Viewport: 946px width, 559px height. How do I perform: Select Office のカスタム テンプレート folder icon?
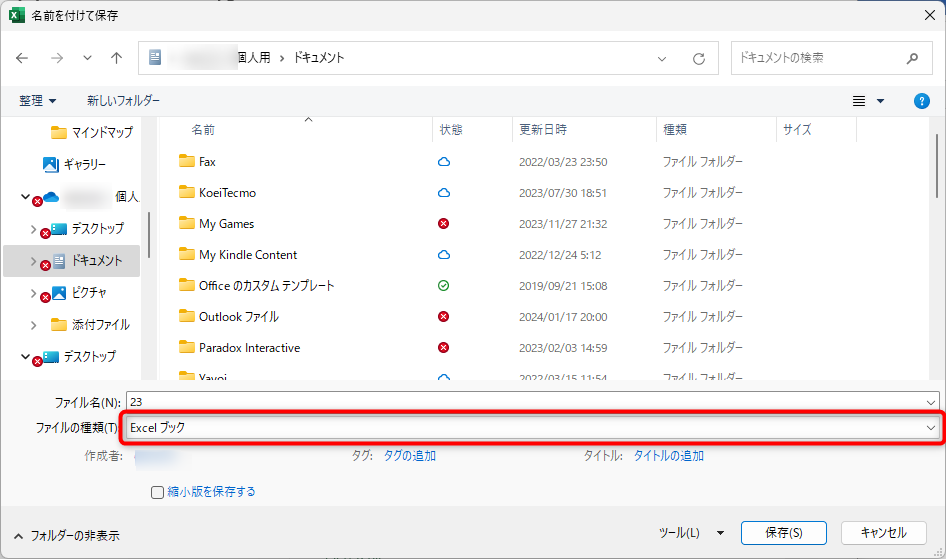pyautogui.click(x=187, y=285)
